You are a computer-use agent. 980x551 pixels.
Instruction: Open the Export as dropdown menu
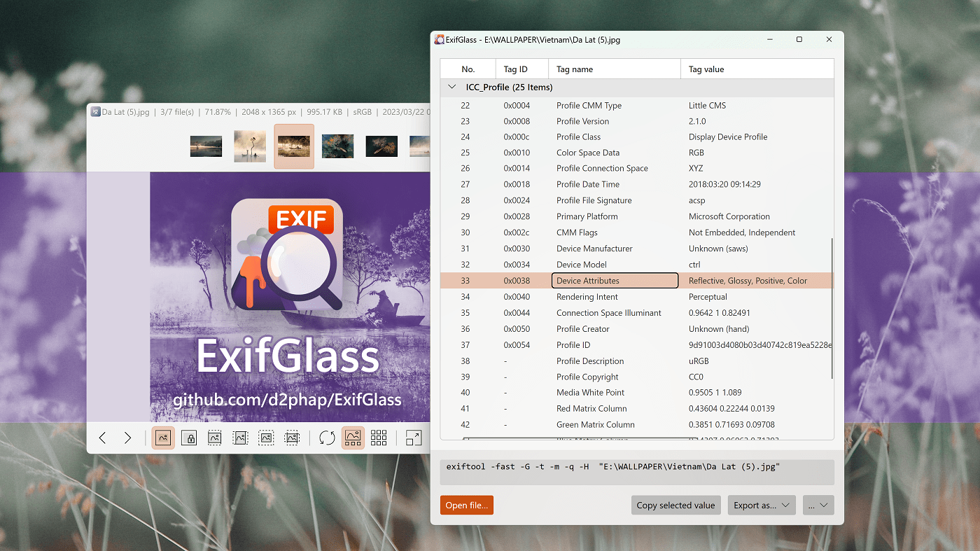762,505
